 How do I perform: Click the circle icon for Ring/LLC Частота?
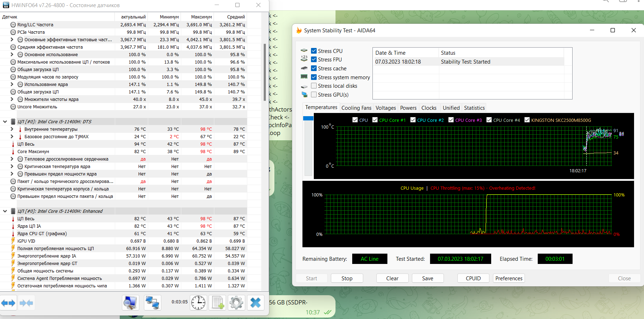tap(13, 25)
